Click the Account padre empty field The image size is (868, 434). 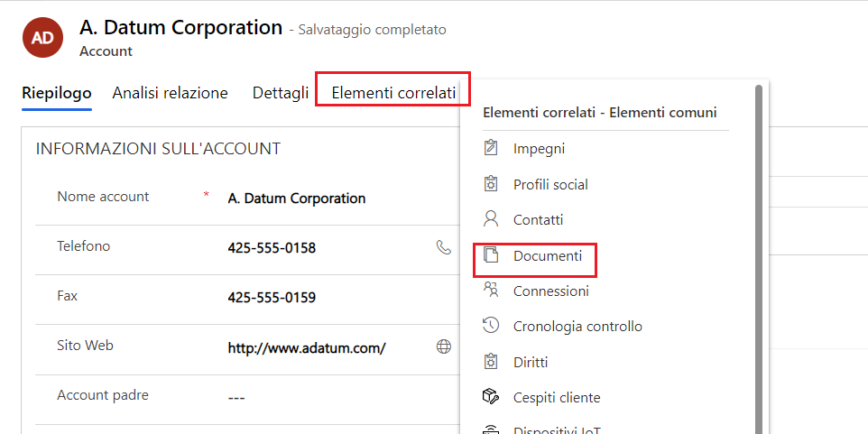point(236,397)
